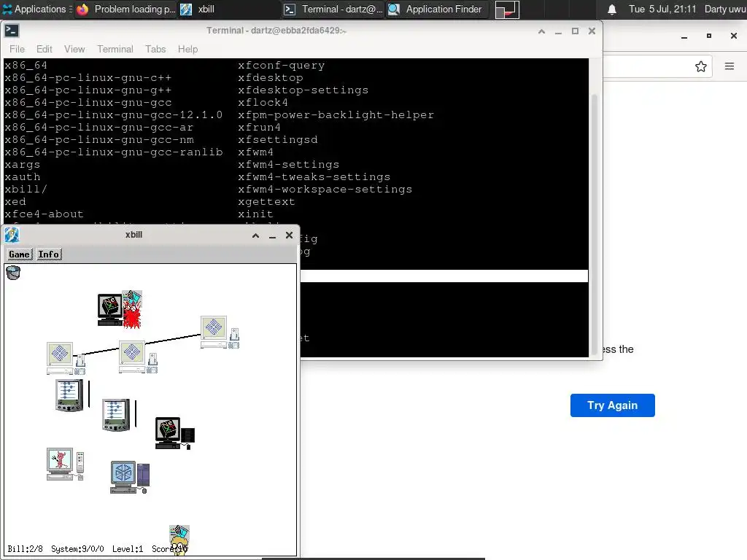Click 'xauth' in the terminal output

[x=23, y=176]
